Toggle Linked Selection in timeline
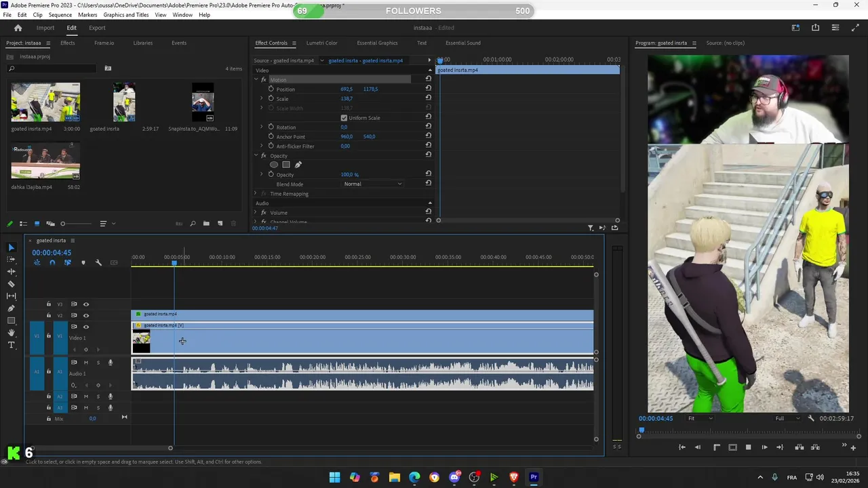 point(67,262)
